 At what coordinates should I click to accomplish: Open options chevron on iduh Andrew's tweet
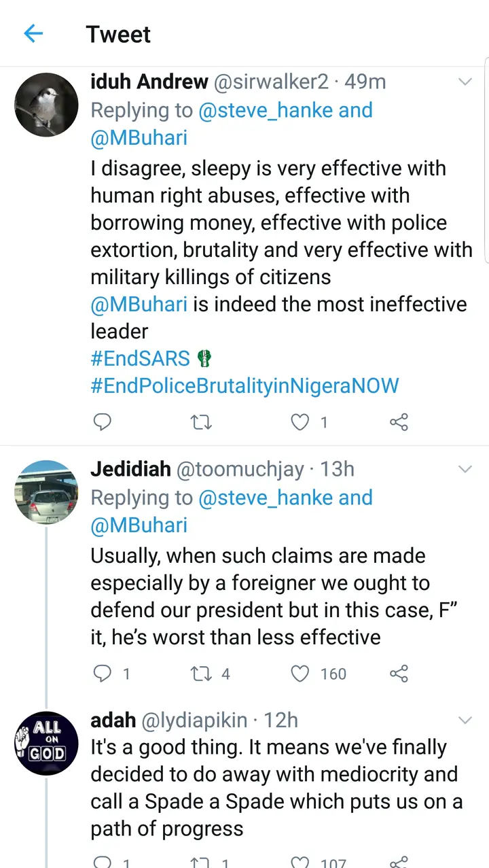click(x=465, y=82)
